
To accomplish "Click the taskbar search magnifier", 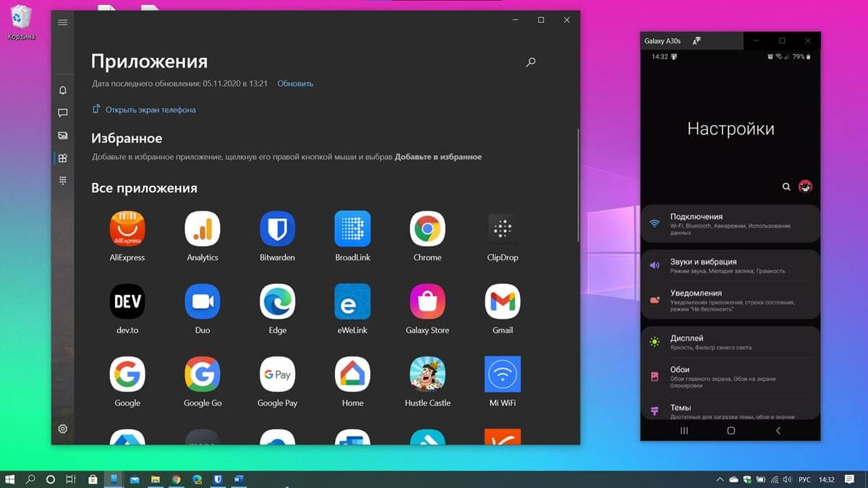I will coord(30,479).
